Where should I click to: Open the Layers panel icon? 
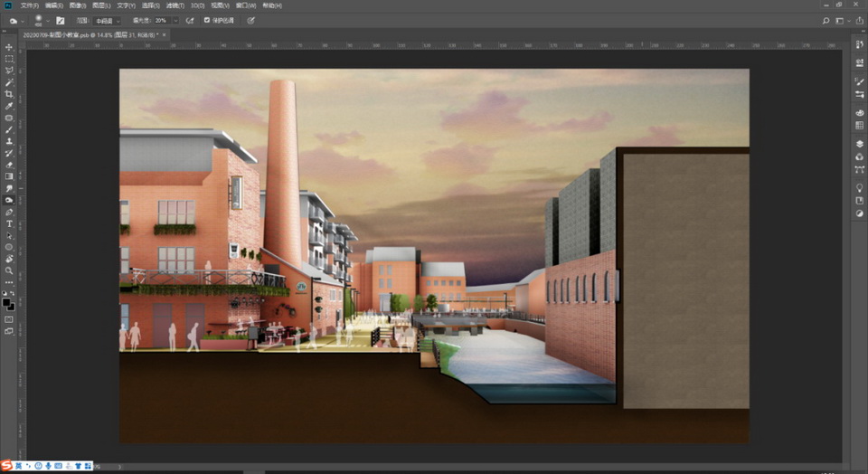coord(859,143)
